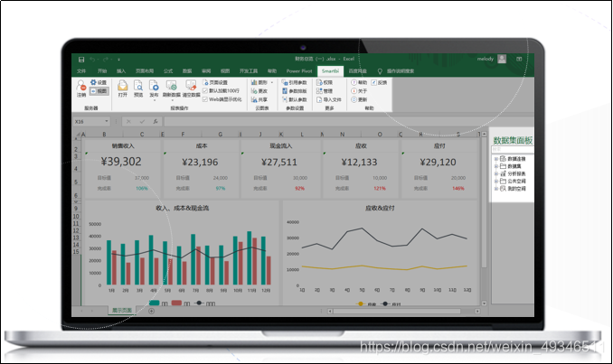Viewport: 613px width, 364px height.
Task: Click the 发布 (publish) document icon
Action: (154, 87)
